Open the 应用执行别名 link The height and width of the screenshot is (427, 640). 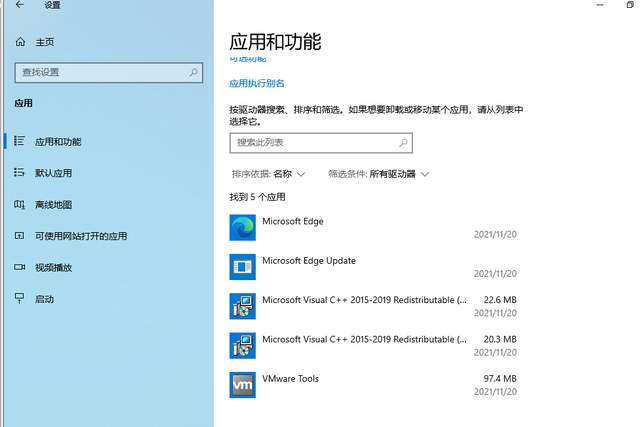pyautogui.click(x=256, y=83)
